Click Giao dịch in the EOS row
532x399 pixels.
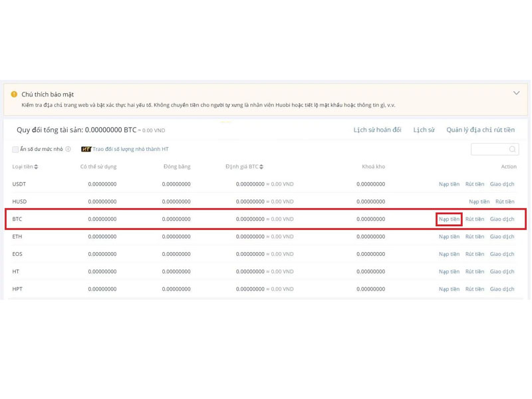point(502,254)
